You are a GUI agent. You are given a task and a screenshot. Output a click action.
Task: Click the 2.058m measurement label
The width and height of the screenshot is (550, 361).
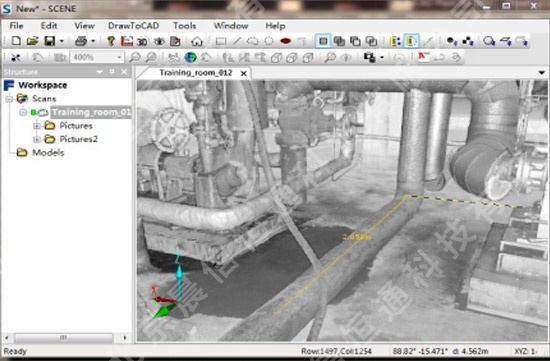tap(356, 237)
